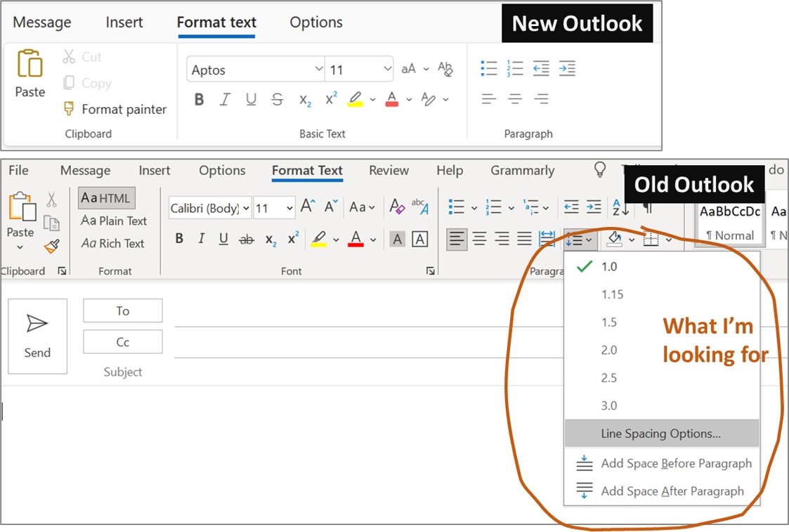Click shading paint bucket in Old Outlook

point(614,238)
